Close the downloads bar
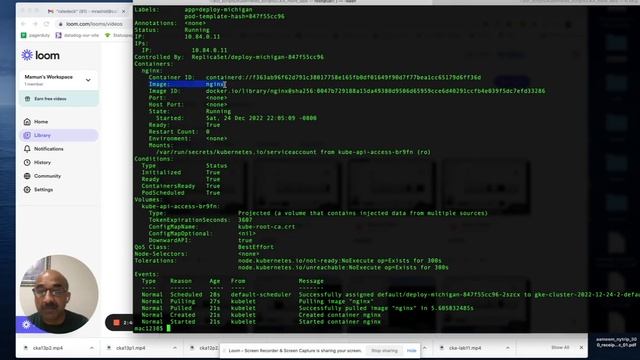Image resolution: width=640 pixels, height=360 pixels. click(581, 347)
